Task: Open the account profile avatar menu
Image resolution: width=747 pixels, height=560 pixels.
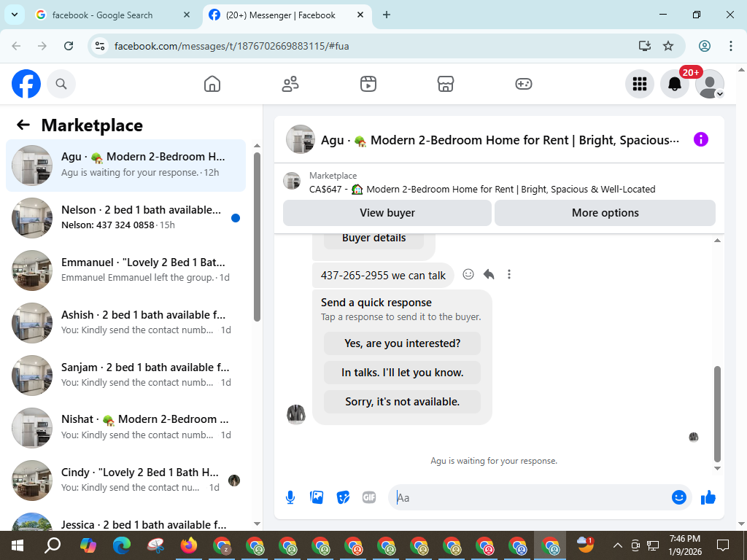Action: click(709, 84)
